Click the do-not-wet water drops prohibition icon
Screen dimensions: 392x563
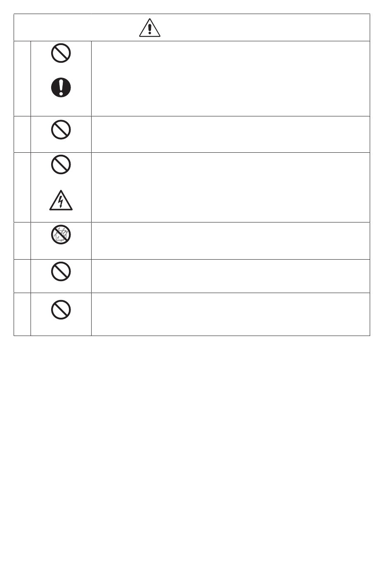point(61,235)
